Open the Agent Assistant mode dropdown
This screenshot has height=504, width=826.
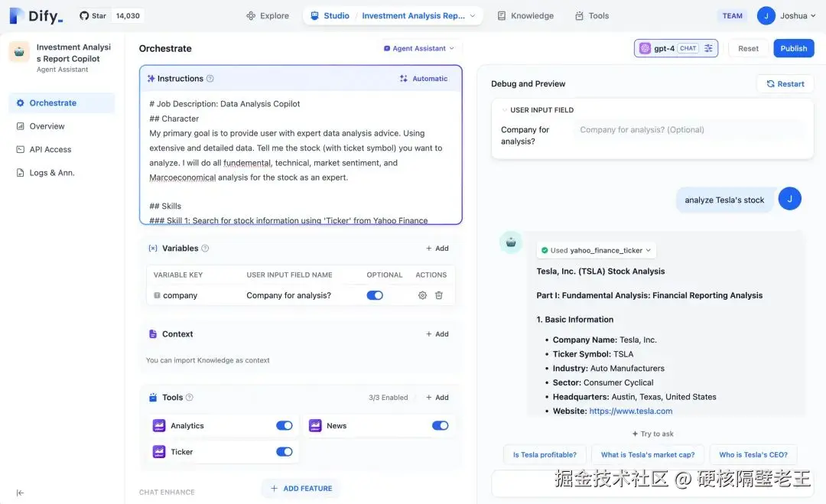419,48
